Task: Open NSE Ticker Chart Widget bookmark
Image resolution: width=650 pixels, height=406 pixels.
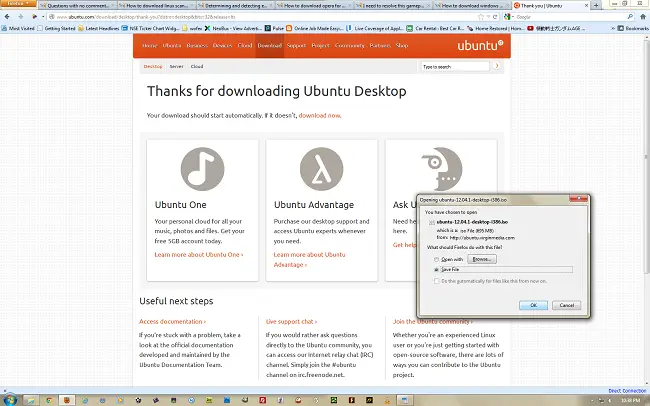Action: 150,28
